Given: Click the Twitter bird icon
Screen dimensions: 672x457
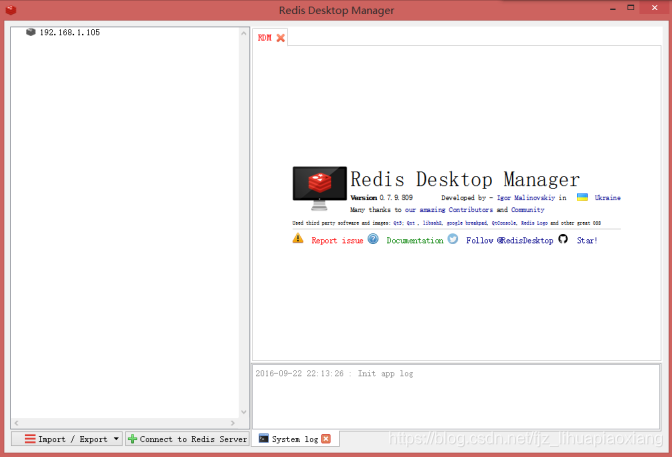Looking at the screenshot, I should [x=453, y=239].
